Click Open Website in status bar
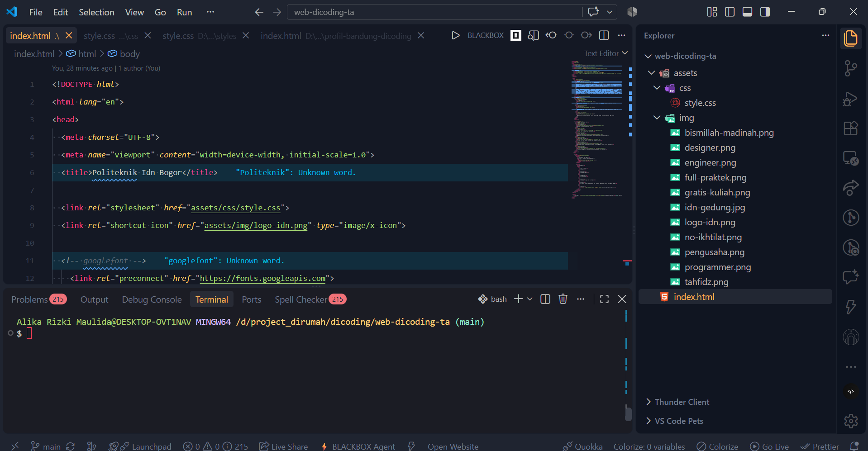Image resolution: width=868 pixels, height=451 pixels. pyautogui.click(x=453, y=446)
